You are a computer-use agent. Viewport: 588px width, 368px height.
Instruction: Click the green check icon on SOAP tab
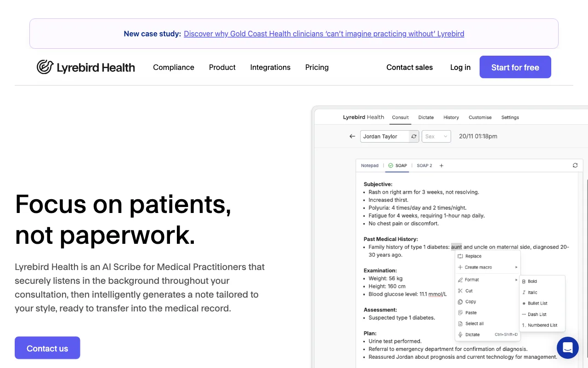click(390, 166)
